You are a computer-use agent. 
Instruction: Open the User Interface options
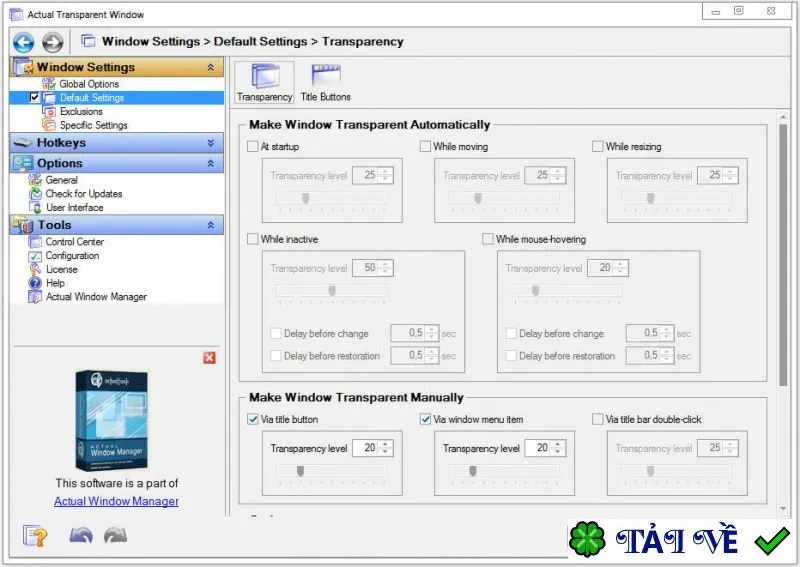point(74,208)
